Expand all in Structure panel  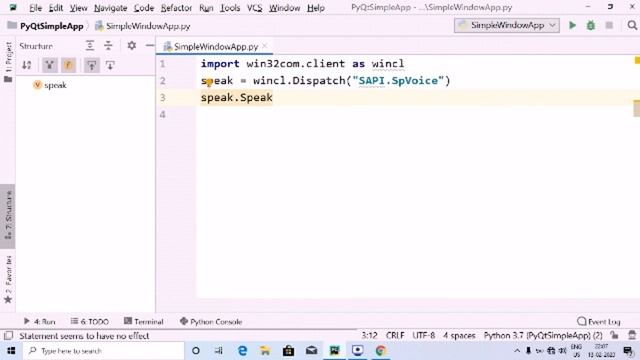point(90,45)
